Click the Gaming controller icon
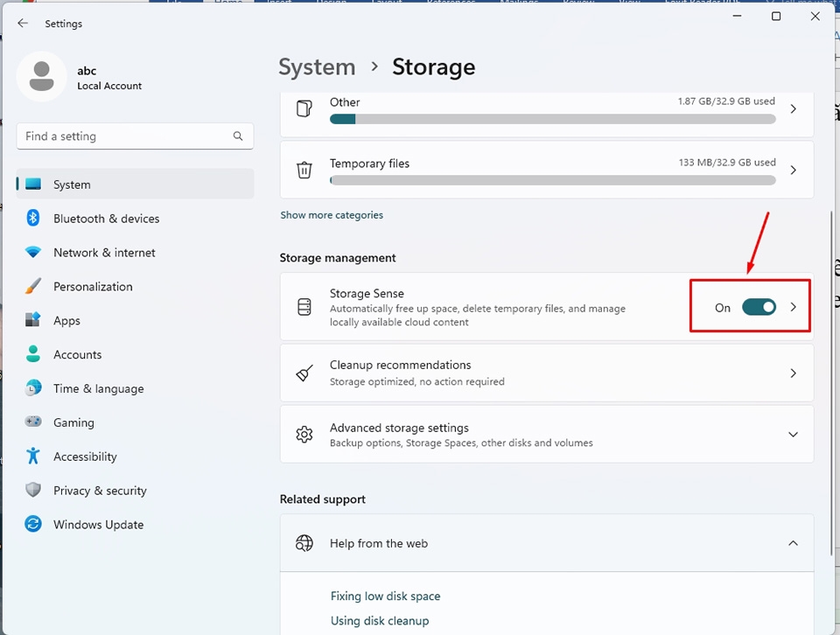Image resolution: width=840 pixels, height=635 pixels. point(33,422)
